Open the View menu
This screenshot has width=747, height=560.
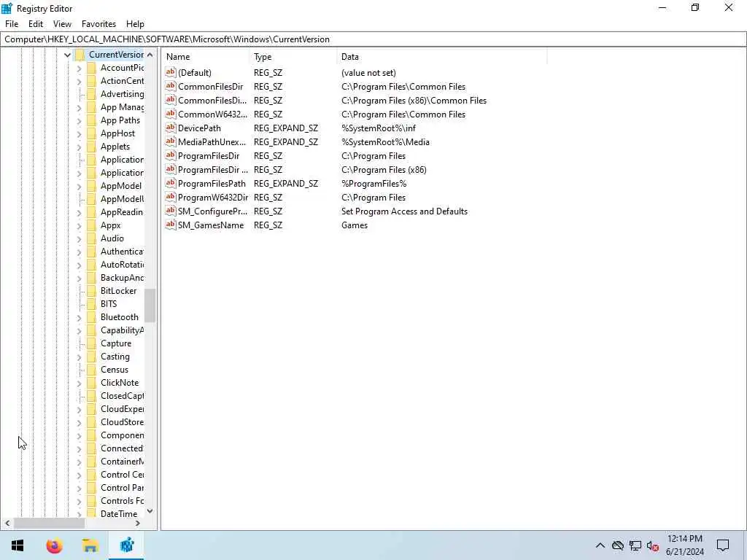pyautogui.click(x=63, y=24)
